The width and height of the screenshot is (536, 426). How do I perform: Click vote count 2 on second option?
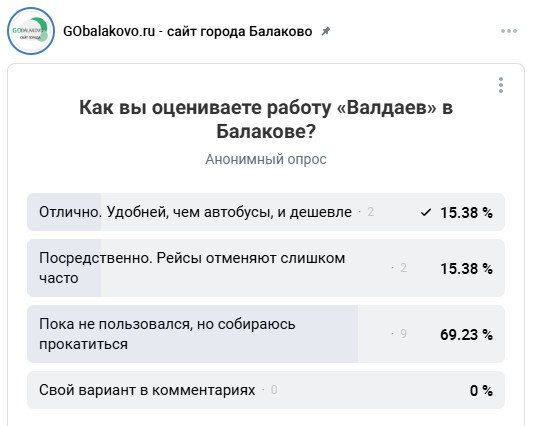coord(403,268)
